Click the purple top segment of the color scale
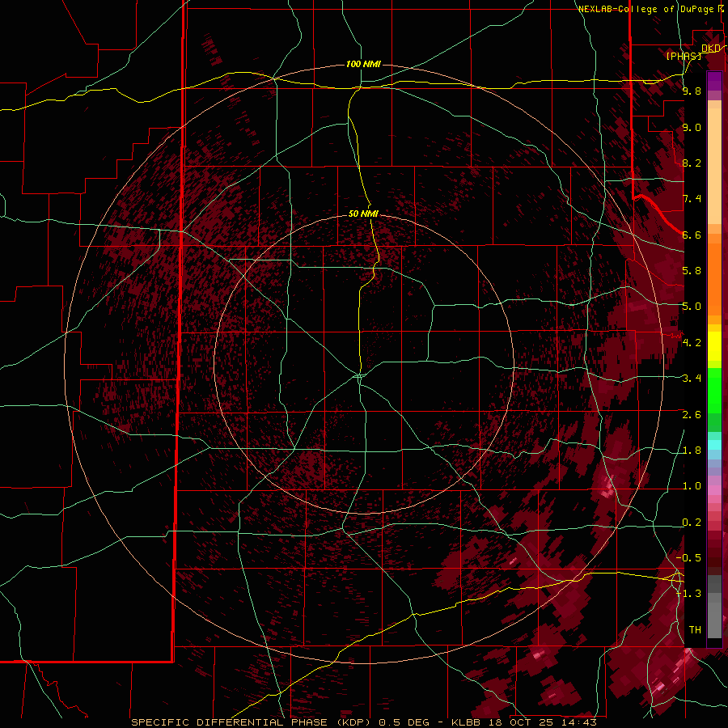Viewport: 728px width, 728px height. [x=714, y=81]
